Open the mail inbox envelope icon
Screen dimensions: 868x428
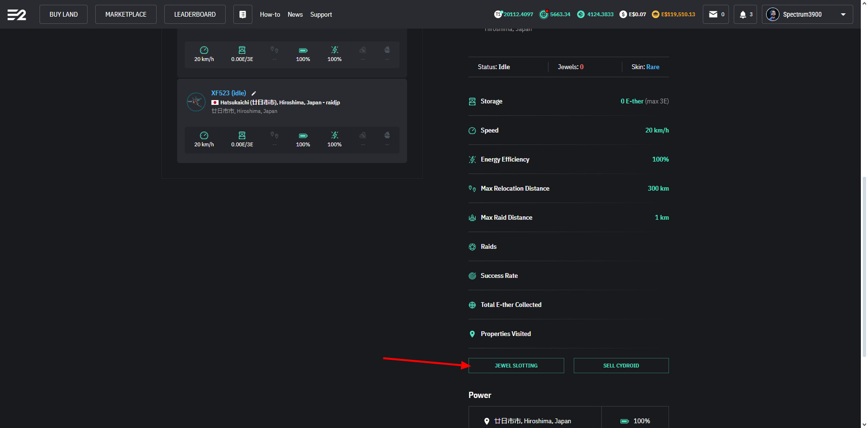point(713,14)
